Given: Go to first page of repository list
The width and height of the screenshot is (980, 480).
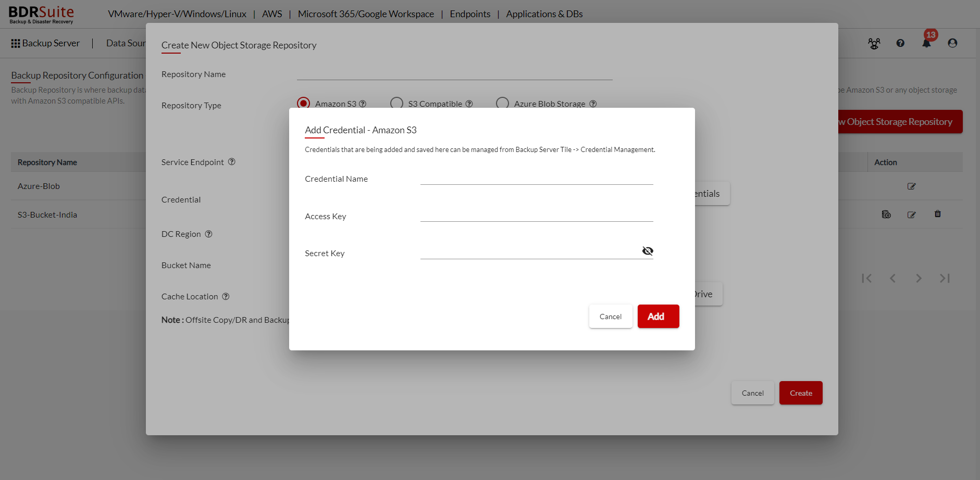Looking at the screenshot, I should tap(867, 279).
